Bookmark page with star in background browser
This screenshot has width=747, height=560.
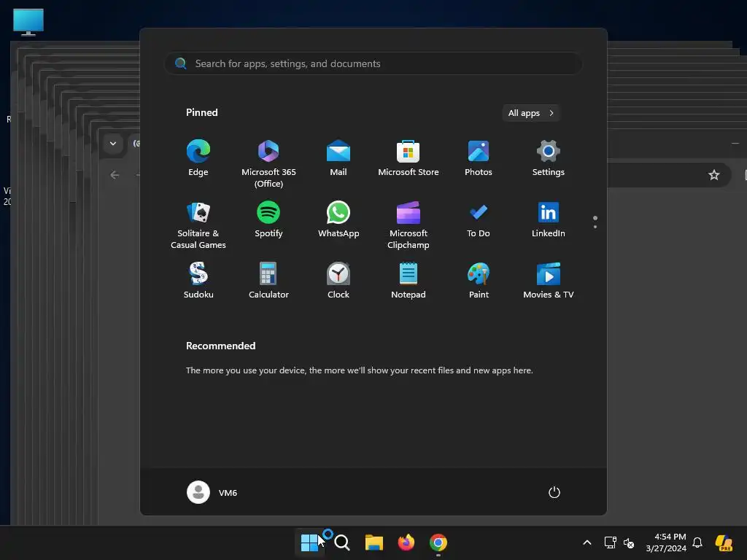(x=713, y=175)
